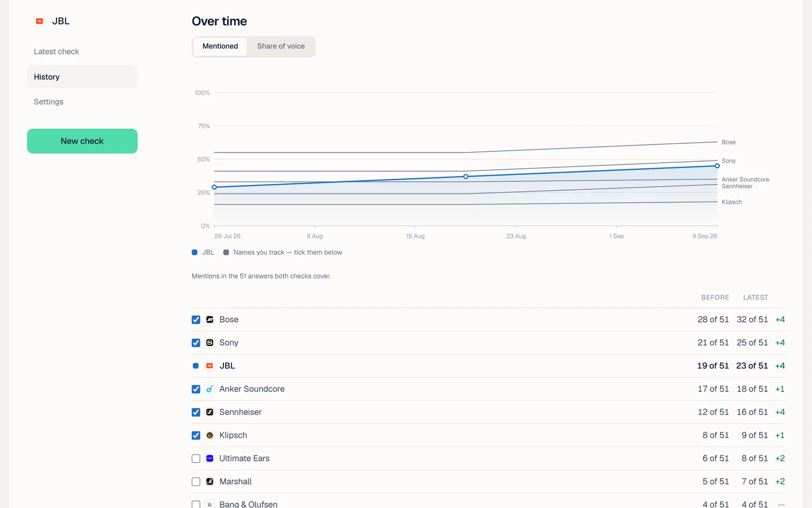Viewport: 812px width, 508px height.
Task: Click the gray tracked-names legend swatch
Action: click(x=226, y=252)
